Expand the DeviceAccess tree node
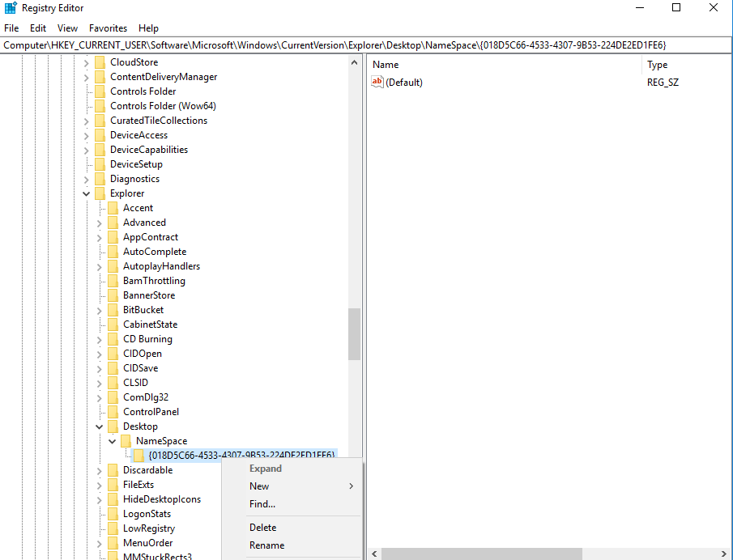The image size is (733, 560). (x=86, y=134)
